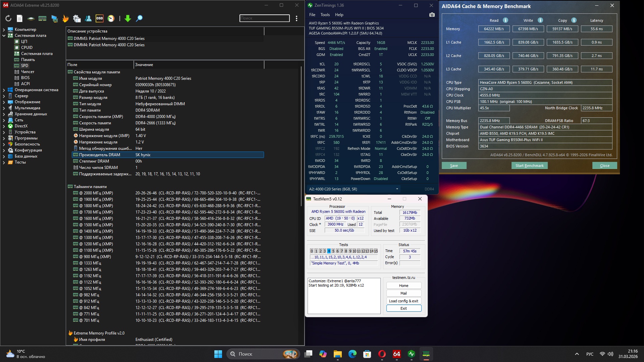The image size is (644, 362).
Task: Open the report document icon
Action: (x=20, y=18)
